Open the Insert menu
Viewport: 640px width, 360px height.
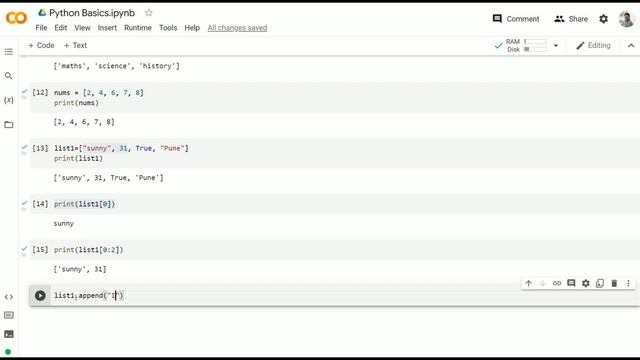pos(107,28)
